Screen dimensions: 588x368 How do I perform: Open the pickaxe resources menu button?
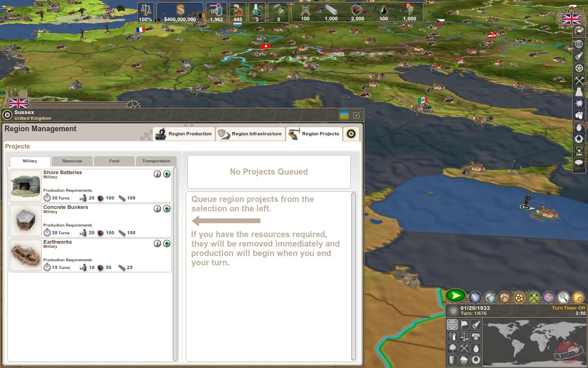coord(534,297)
